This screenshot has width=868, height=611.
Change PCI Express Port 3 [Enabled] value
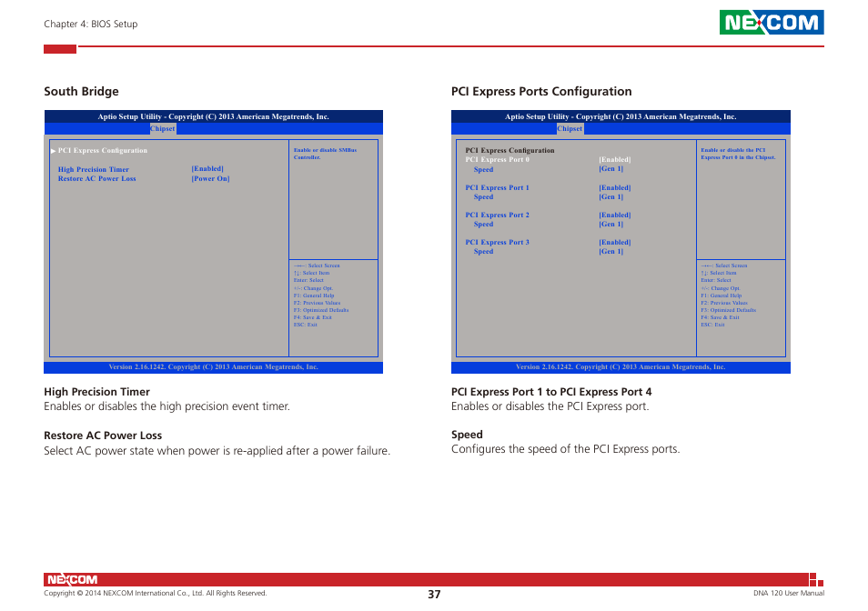click(x=614, y=242)
